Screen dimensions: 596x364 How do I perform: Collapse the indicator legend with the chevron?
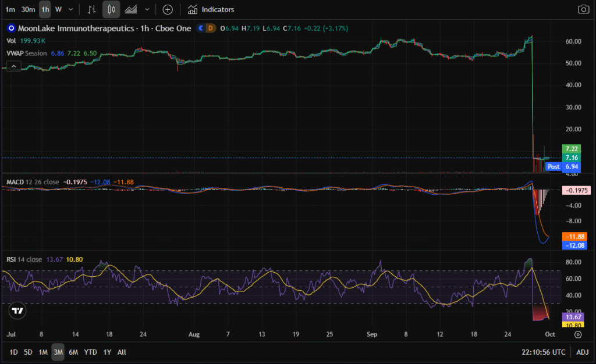tap(13, 66)
